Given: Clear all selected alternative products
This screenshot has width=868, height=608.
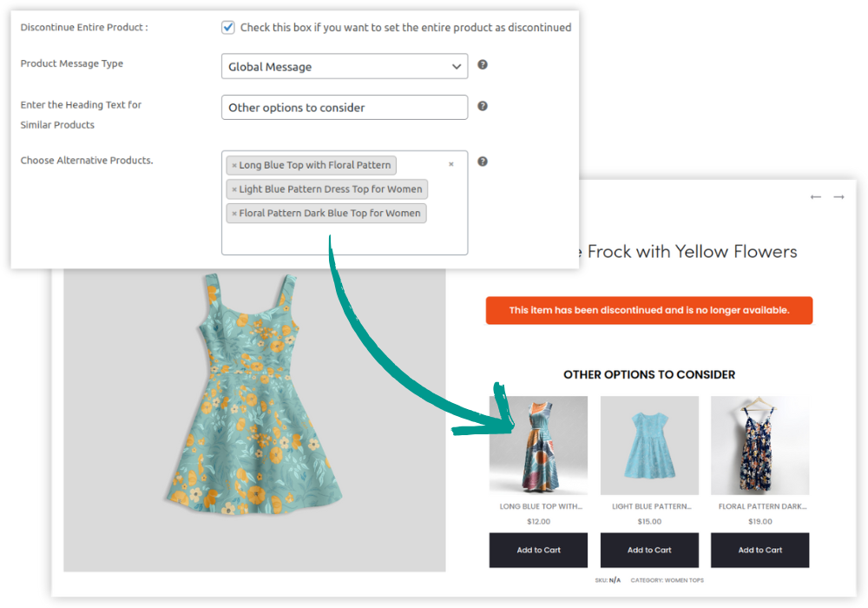Looking at the screenshot, I should click(x=450, y=164).
